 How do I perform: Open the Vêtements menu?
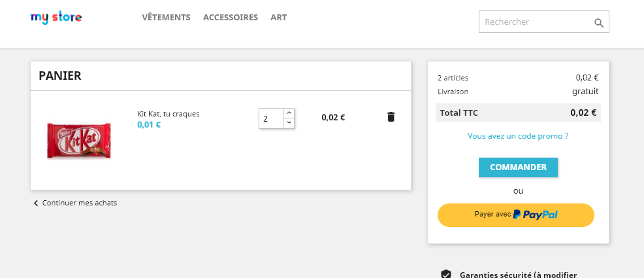(x=166, y=18)
